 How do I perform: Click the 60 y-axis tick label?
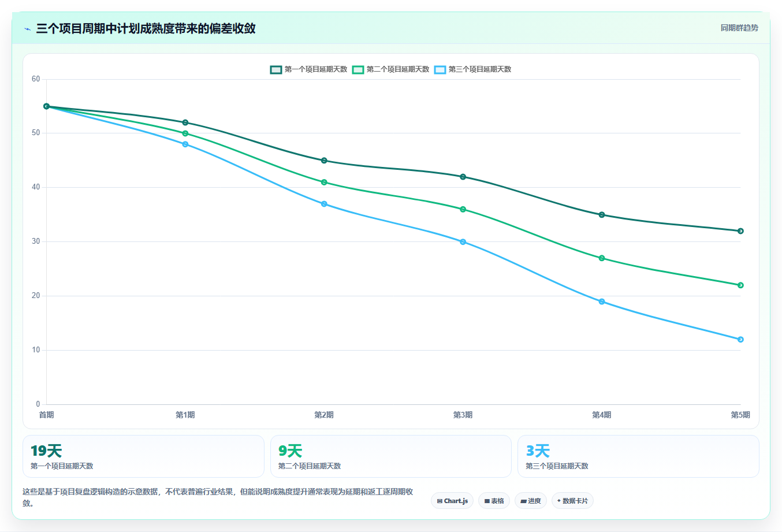(x=36, y=79)
